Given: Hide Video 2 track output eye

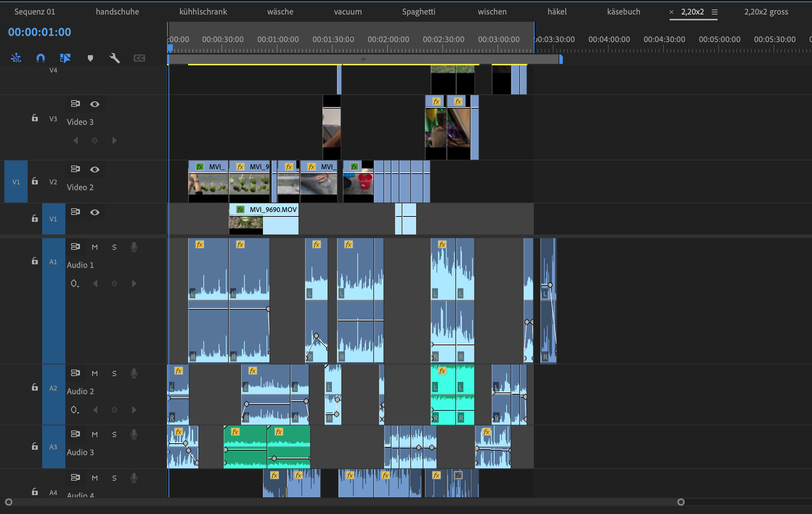Looking at the screenshot, I should click(x=95, y=170).
